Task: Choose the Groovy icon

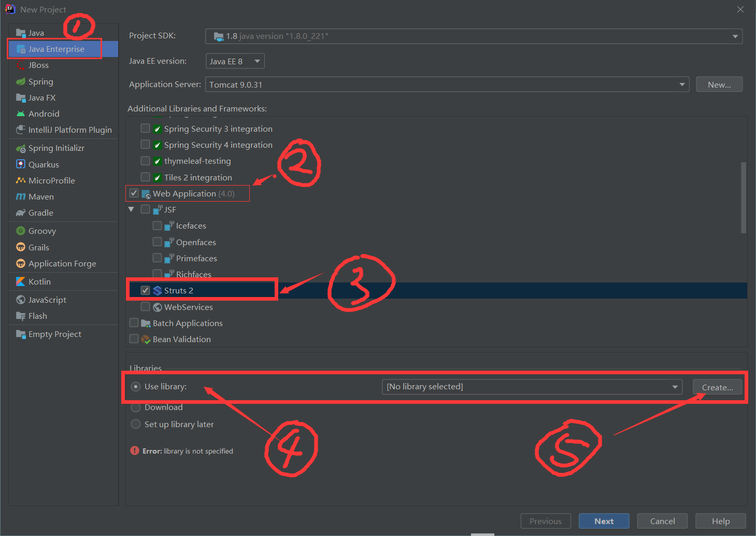Action: click(x=21, y=231)
